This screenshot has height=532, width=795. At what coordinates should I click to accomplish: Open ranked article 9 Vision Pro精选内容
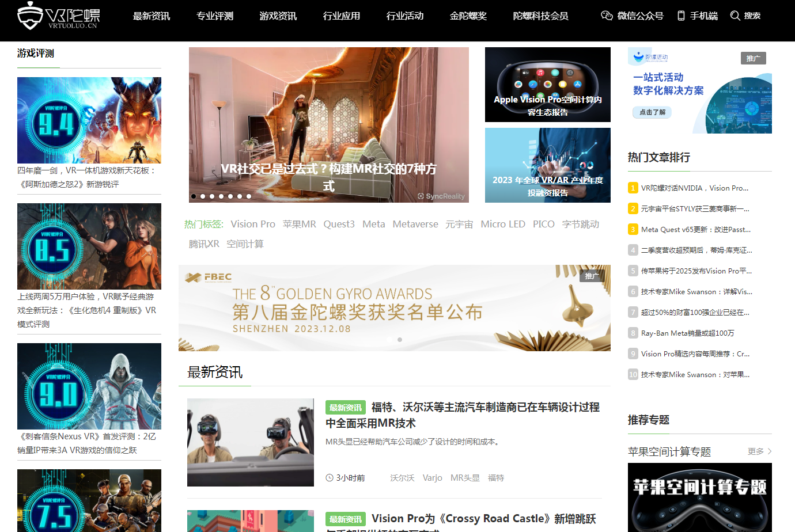[x=695, y=354]
